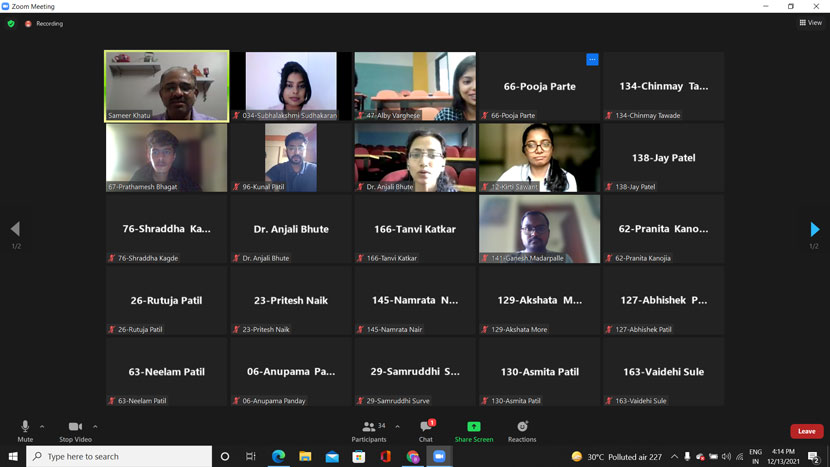Open the Participants panel
This screenshot has width=830, height=467.
point(369,430)
